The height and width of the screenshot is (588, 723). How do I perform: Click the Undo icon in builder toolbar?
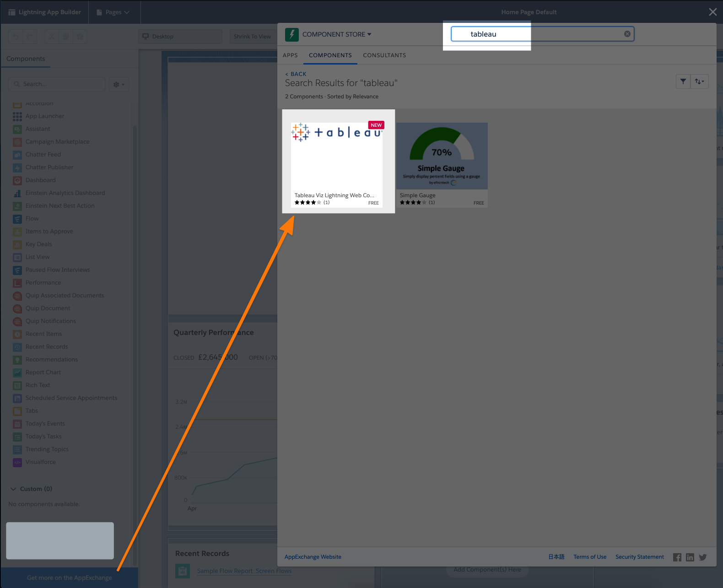[x=16, y=37]
